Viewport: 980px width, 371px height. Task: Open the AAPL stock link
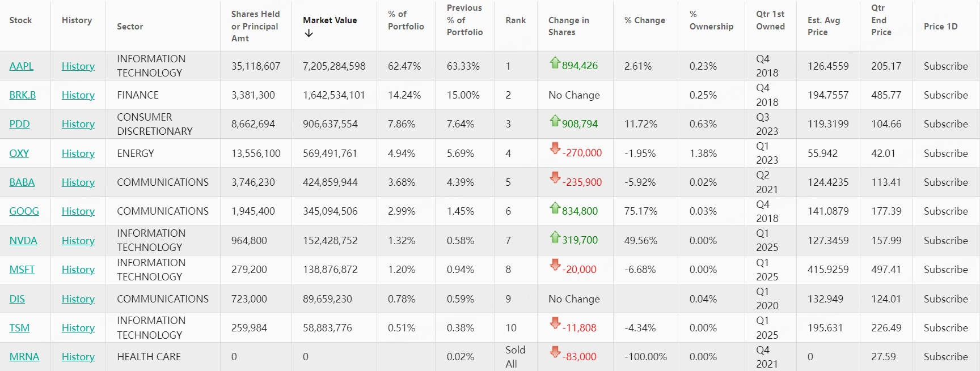22,66
